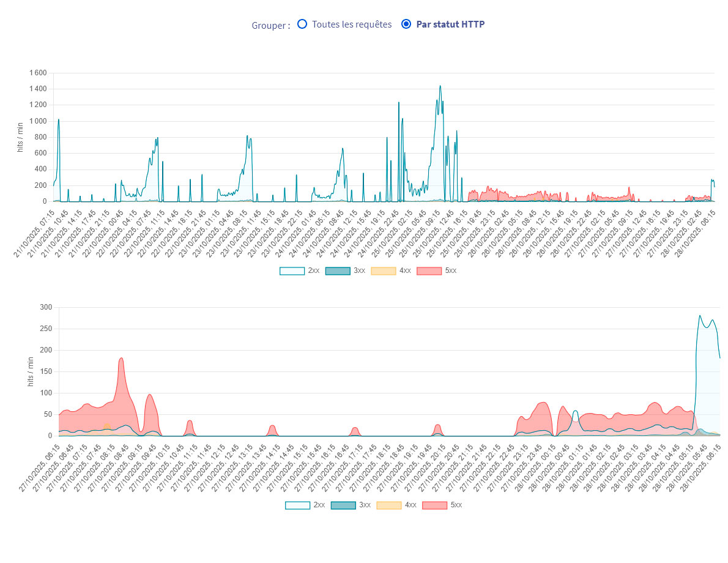Select the "Toutes les requêtes" radio button
728x563 pixels.
click(x=302, y=24)
